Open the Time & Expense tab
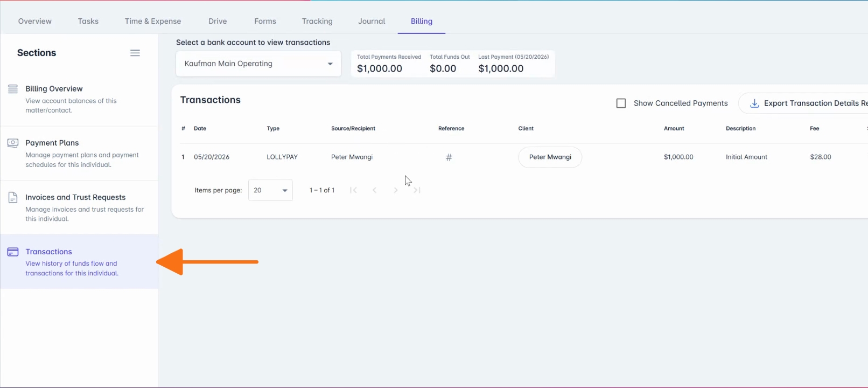Screen dimensions: 868x388 153,21
